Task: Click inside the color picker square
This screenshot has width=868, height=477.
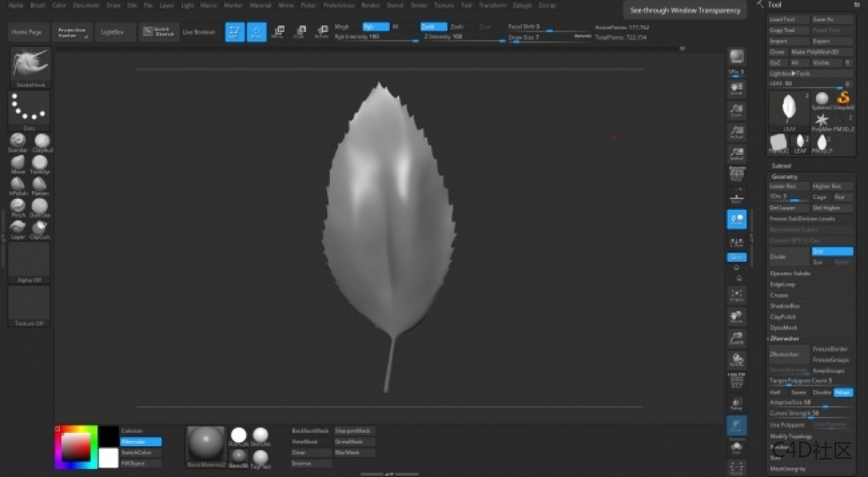Action: [75, 447]
